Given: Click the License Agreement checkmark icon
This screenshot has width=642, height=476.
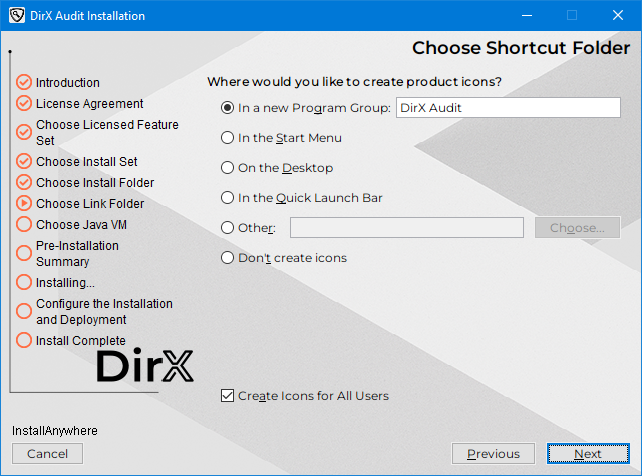Looking at the screenshot, I should [x=24, y=103].
